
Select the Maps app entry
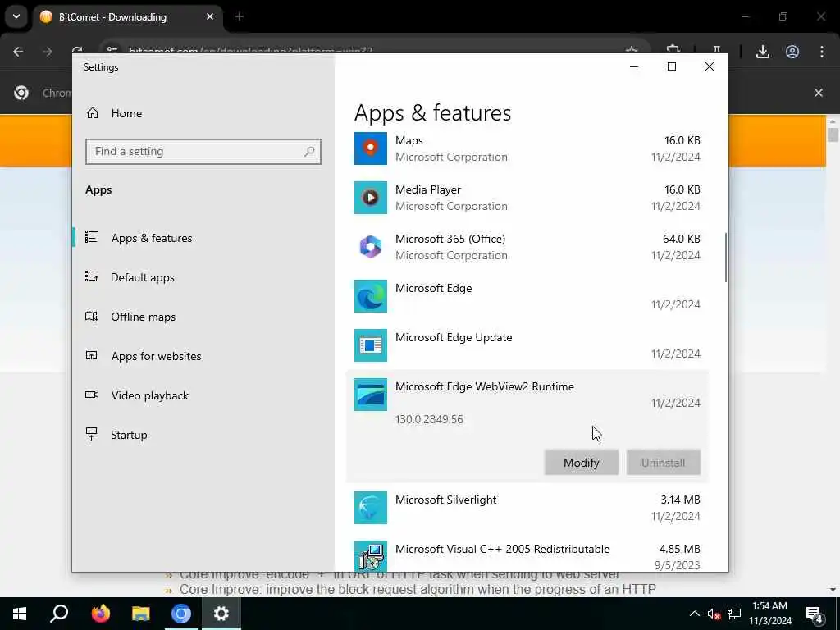(x=527, y=148)
